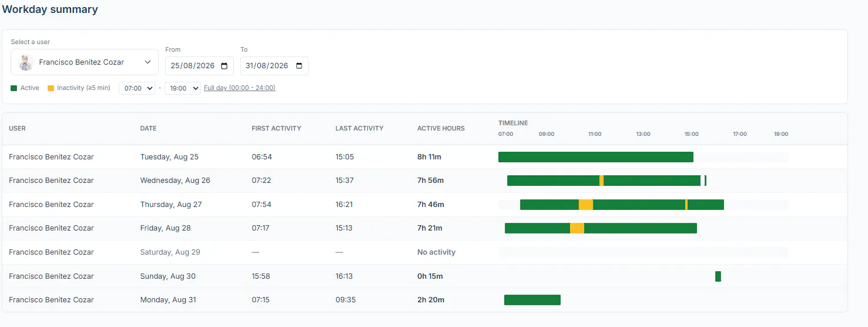Select the Tuesday, Aug 25 date cell
Screen dimensions: 868x327
(169, 157)
